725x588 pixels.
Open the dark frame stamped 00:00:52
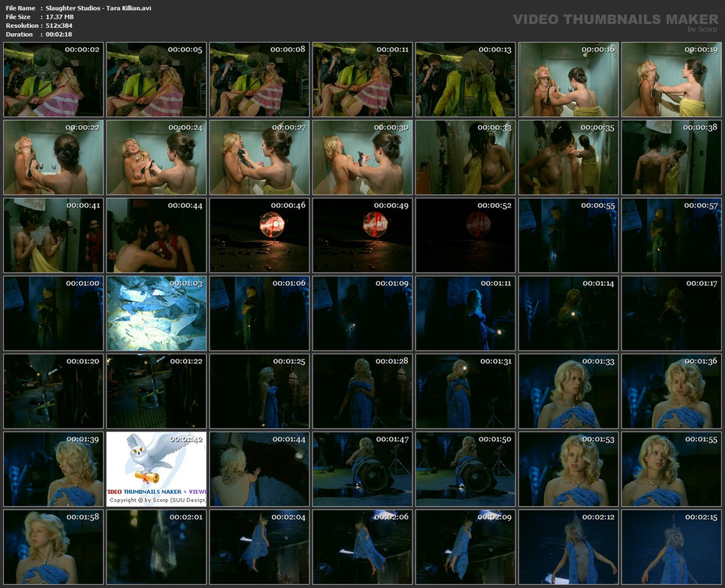[x=465, y=235]
